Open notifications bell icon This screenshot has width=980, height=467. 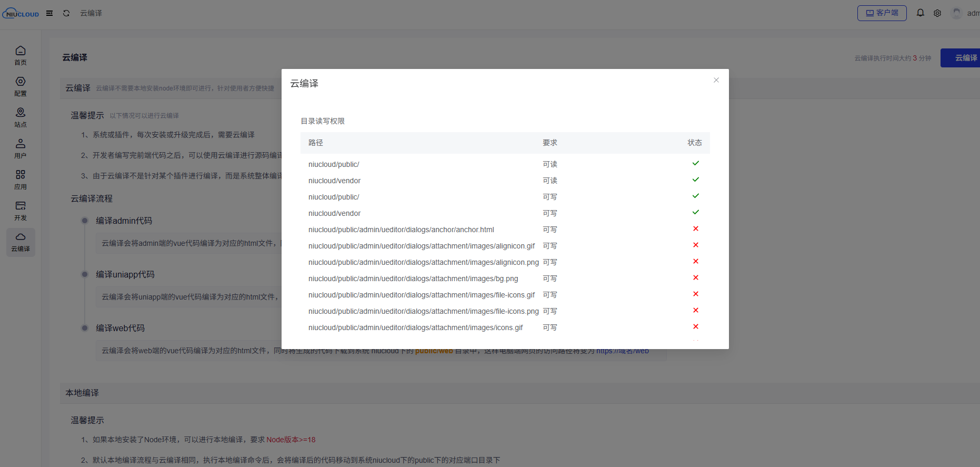point(920,13)
